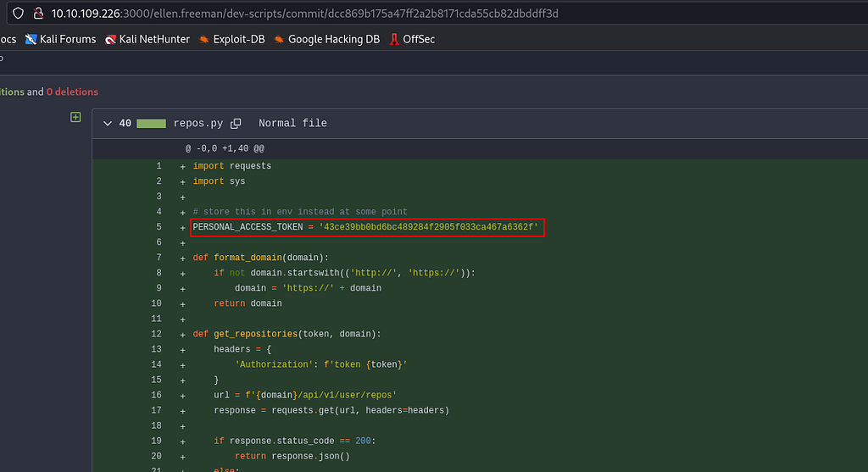
Task: Click line number 1 in the diff
Action: click(x=159, y=166)
